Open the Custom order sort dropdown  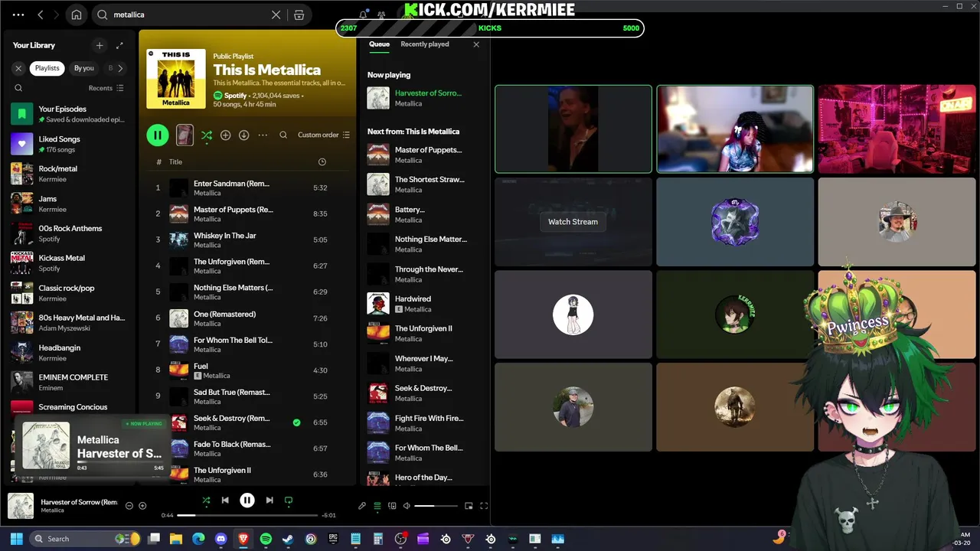[x=323, y=135]
